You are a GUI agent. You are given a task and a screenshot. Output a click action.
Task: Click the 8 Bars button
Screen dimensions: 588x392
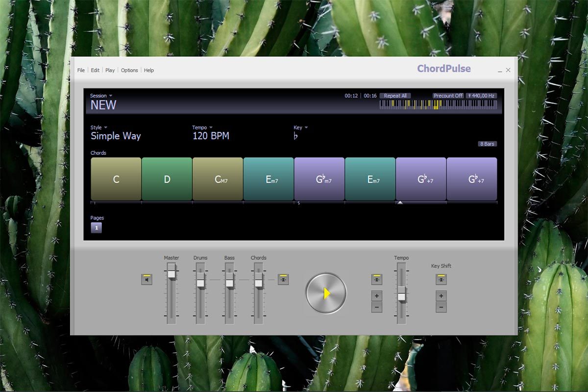click(x=488, y=144)
